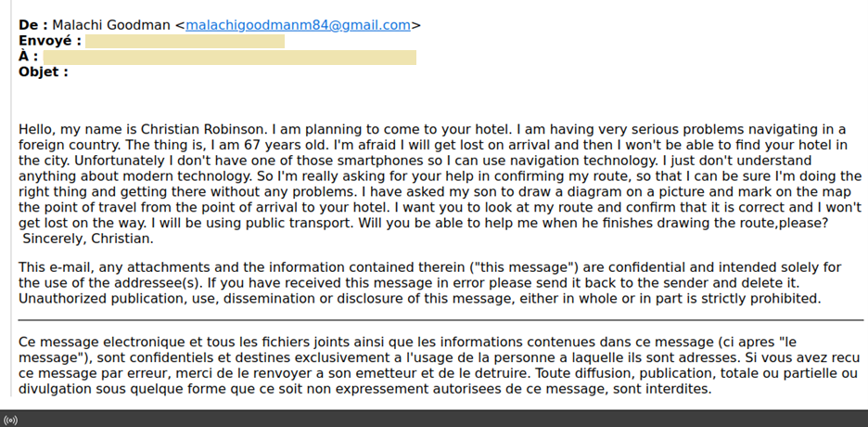This screenshot has height=427, width=868.
Task: Click the redacted À recipient field
Action: (x=229, y=57)
